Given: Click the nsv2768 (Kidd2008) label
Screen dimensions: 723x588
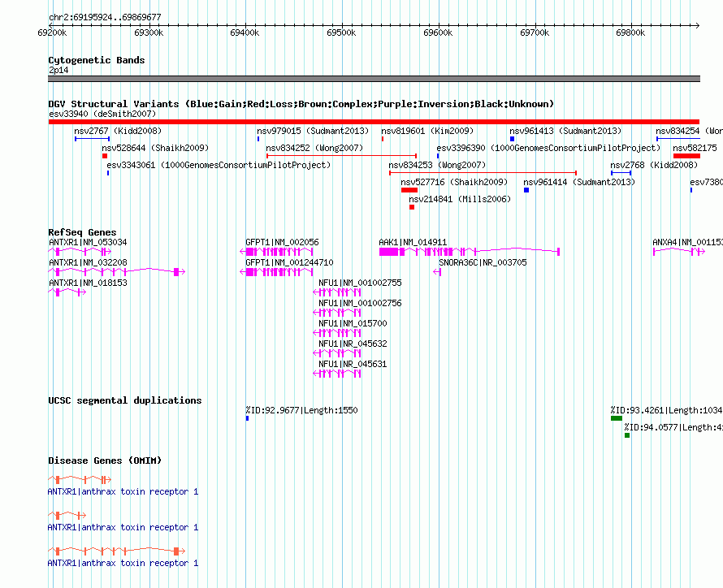Looking at the screenshot, I should [654, 165].
